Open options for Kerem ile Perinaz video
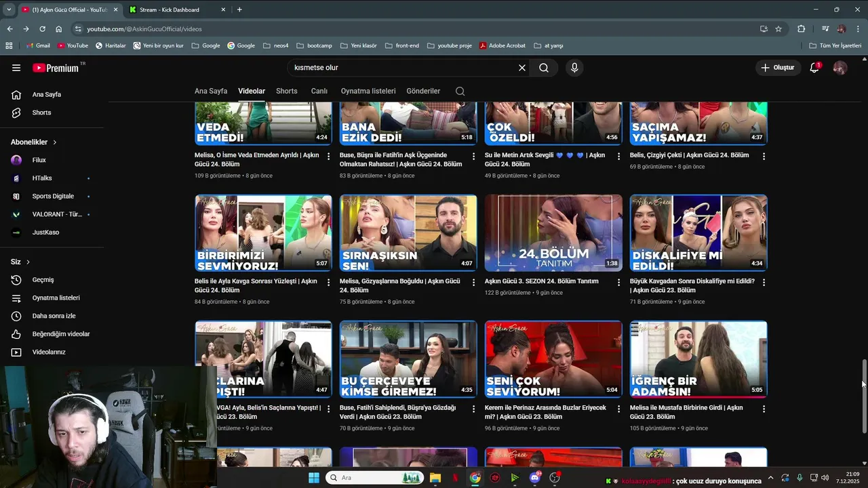The image size is (868, 488). tap(618, 409)
